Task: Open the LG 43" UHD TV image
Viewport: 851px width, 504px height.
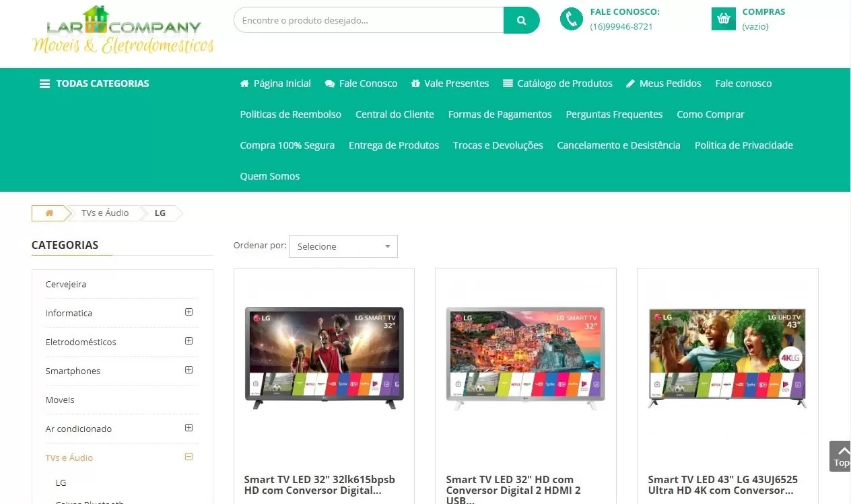Action: point(728,357)
